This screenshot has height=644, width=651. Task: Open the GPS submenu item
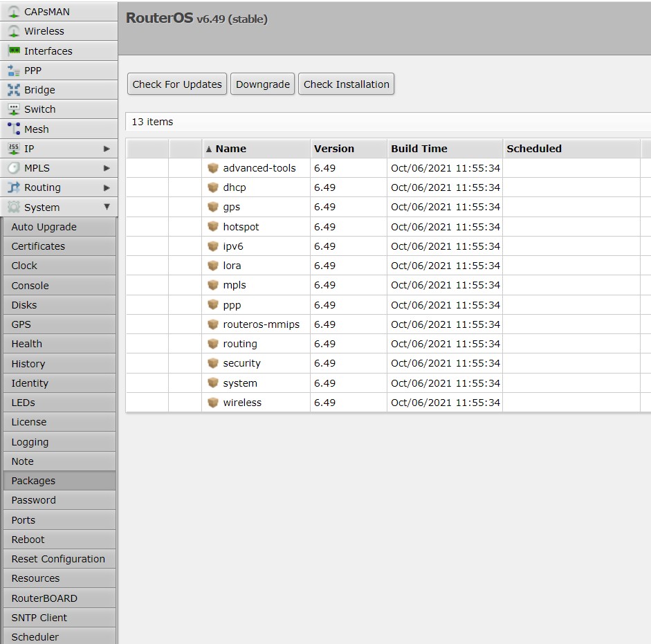[59, 324]
